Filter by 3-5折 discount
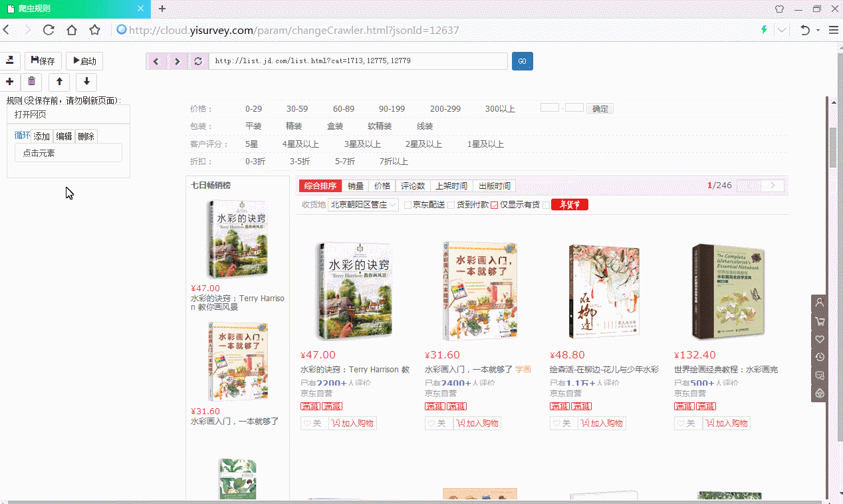 tap(300, 162)
